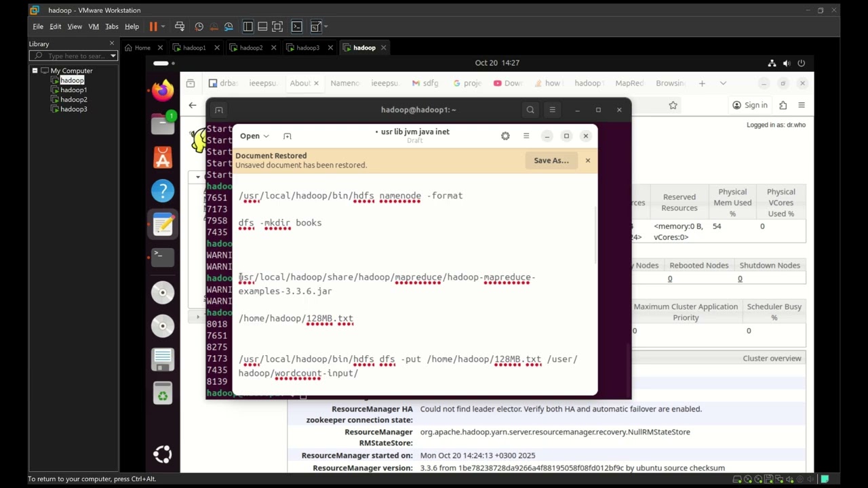The image size is (868, 488).
Task: Open the Files app from the Ubuntu dock
Action: pyautogui.click(x=163, y=123)
